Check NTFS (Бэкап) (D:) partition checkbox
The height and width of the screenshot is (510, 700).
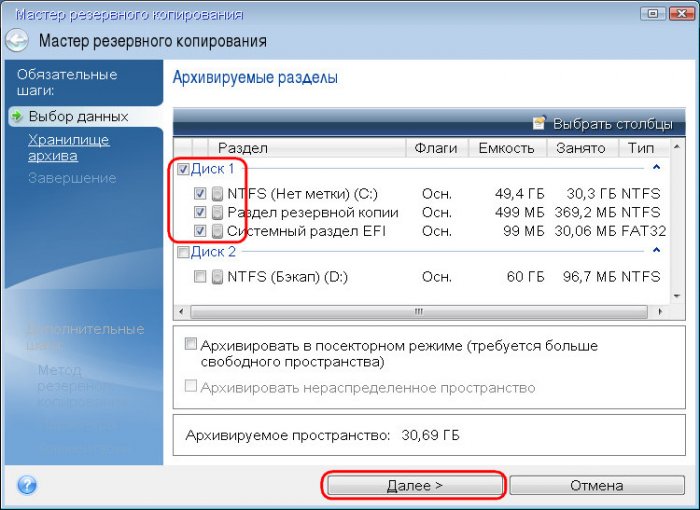200,276
